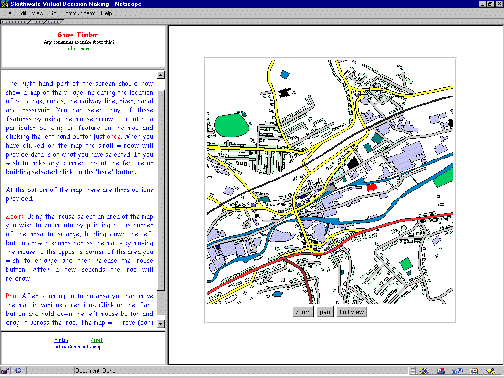Open the View menu
The image size is (504, 378).
pyautogui.click(x=37, y=13)
